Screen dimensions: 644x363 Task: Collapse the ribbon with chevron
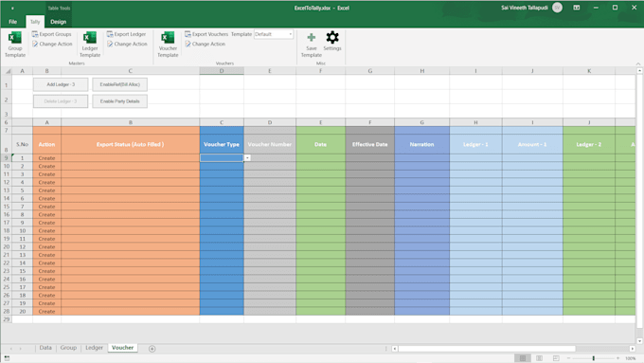point(637,64)
